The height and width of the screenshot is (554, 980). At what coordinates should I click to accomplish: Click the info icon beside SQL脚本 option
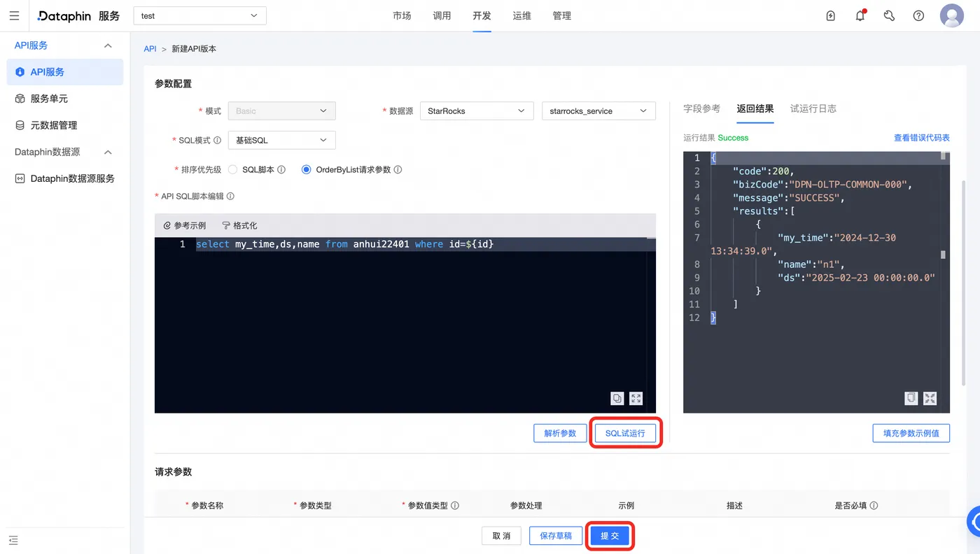(x=281, y=169)
